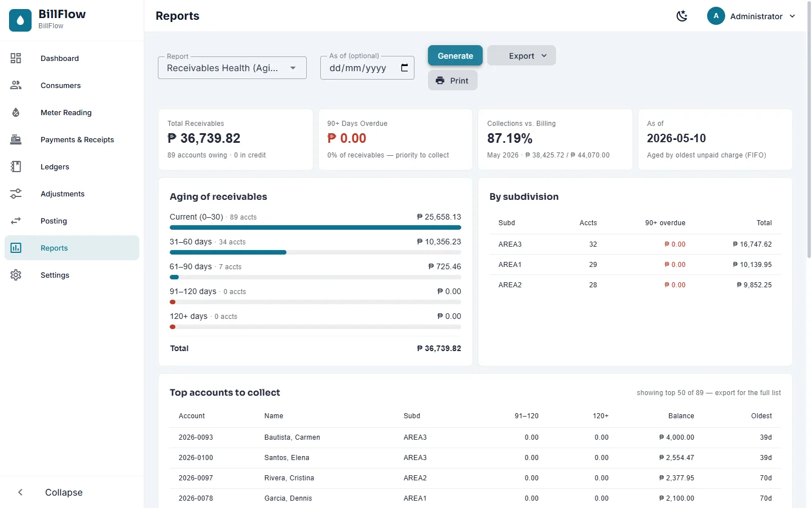Click the Generate button
The height and width of the screenshot is (508, 812).
(x=455, y=55)
